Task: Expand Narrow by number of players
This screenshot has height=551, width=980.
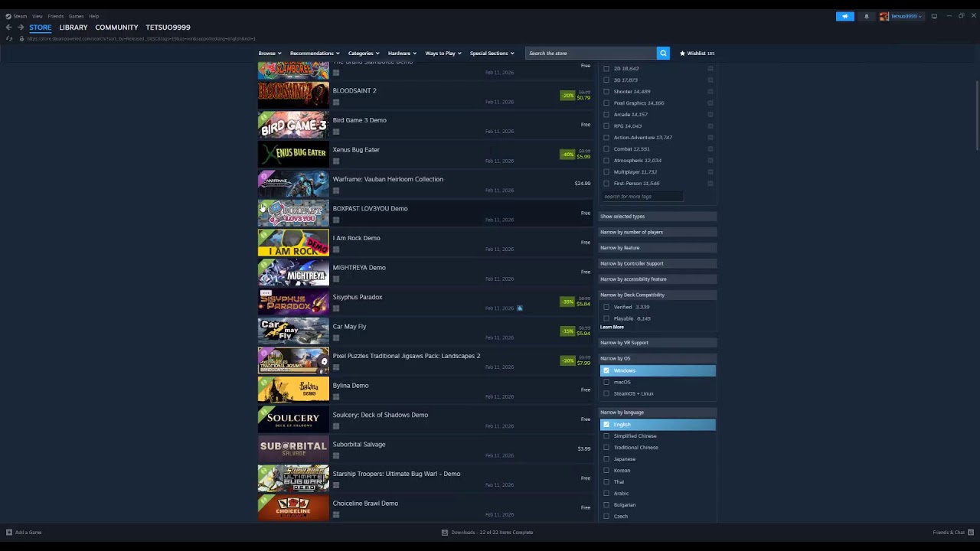Action: tap(658, 232)
